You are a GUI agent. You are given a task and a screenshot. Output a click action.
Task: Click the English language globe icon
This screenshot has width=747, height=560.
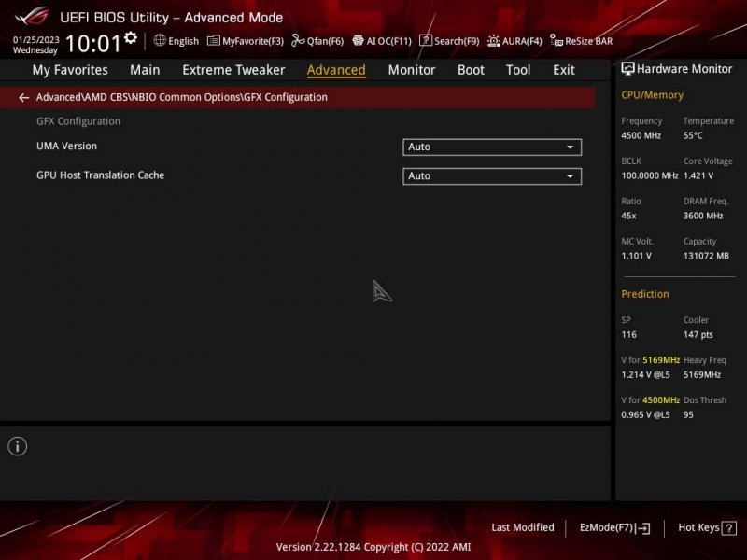tap(160, 40)
